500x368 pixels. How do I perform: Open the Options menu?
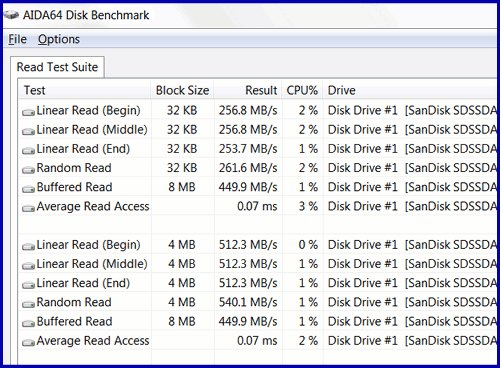[x=59, y=39]
